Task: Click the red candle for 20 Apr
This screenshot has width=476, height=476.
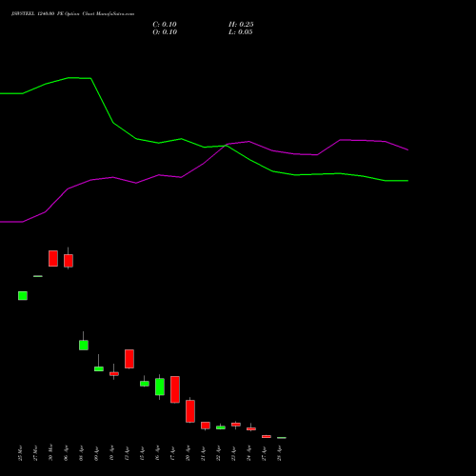Action: 190,411
